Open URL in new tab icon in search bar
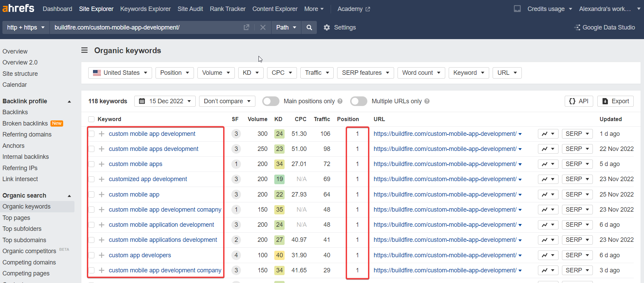 click(x=246, y=27)
